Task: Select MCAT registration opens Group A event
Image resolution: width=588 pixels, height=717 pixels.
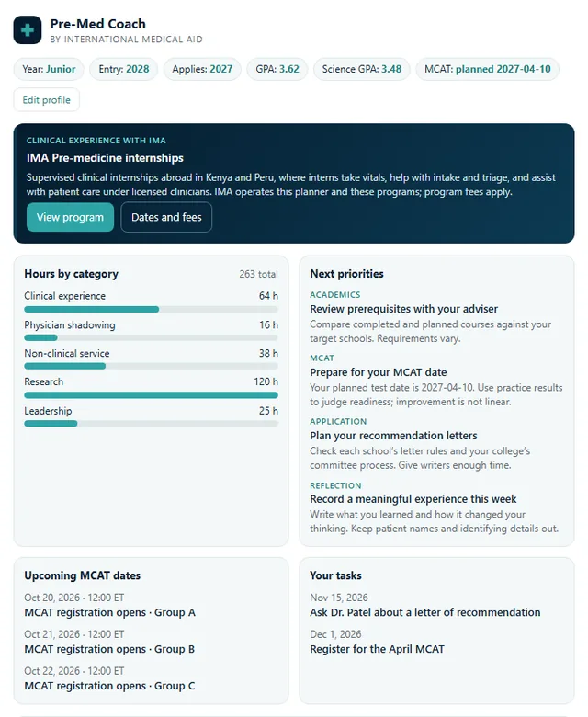Action: pyautogui.click(x=109, y=612)
